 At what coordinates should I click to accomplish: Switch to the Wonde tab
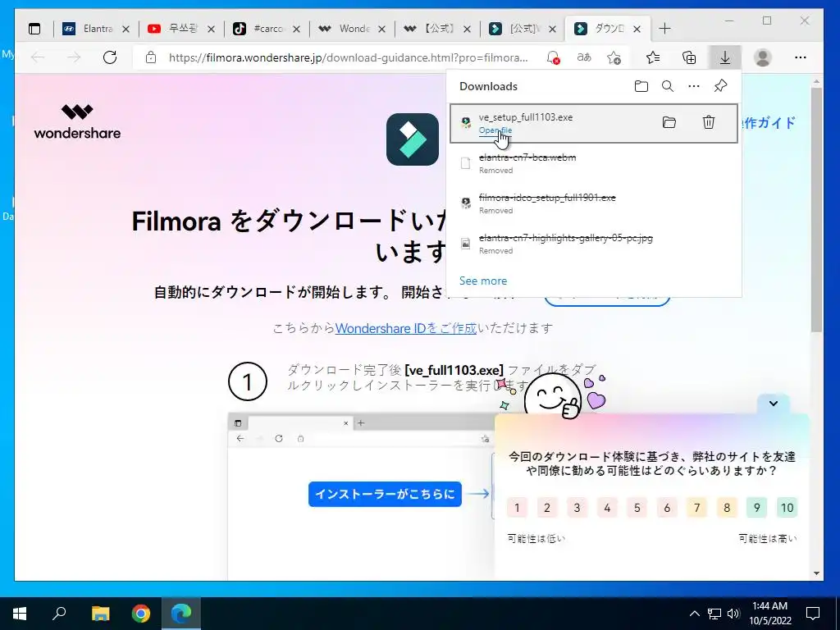click(352, 29)
